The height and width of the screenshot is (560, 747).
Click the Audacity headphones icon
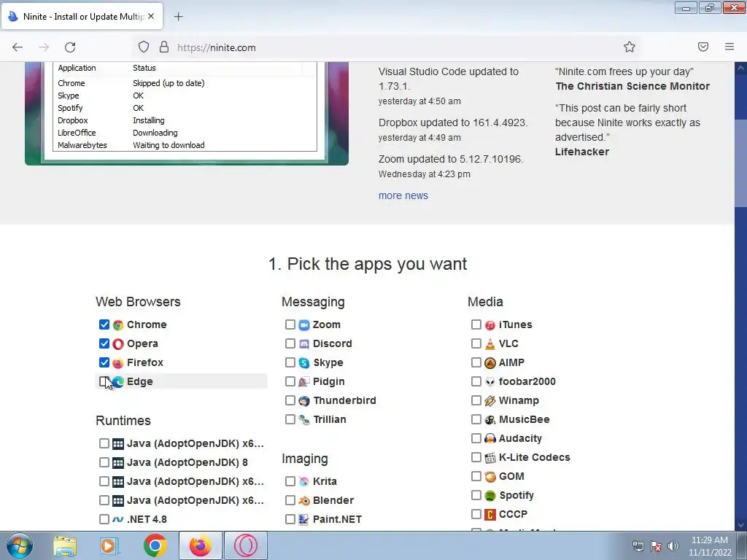point(489,438)
